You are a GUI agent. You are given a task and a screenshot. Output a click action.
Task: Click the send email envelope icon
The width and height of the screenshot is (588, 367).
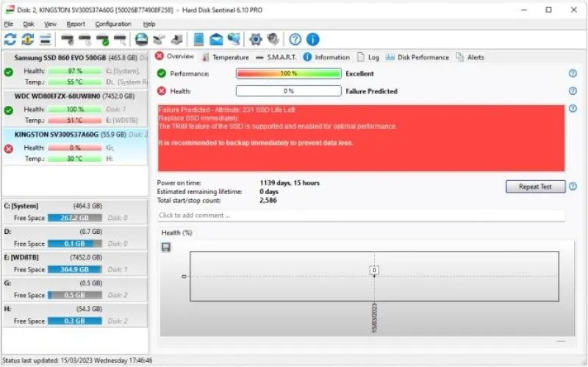tap(216, 40)
